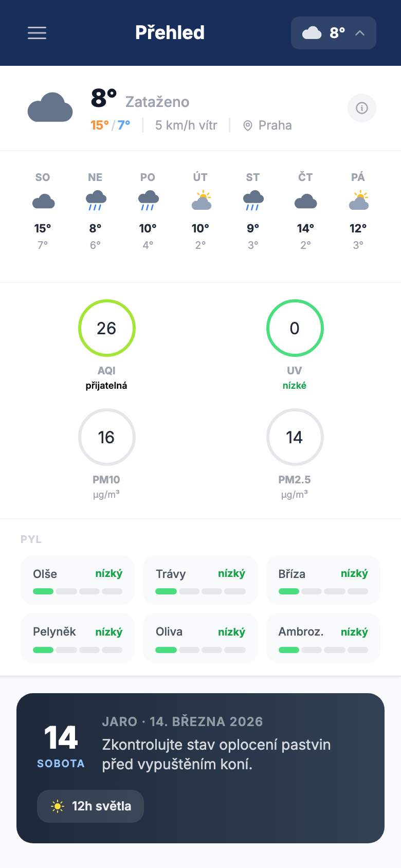The width and height of the screenshot is (401, 868).
Task: Click the large cloud icon for current weather
Action: point(50,107)
